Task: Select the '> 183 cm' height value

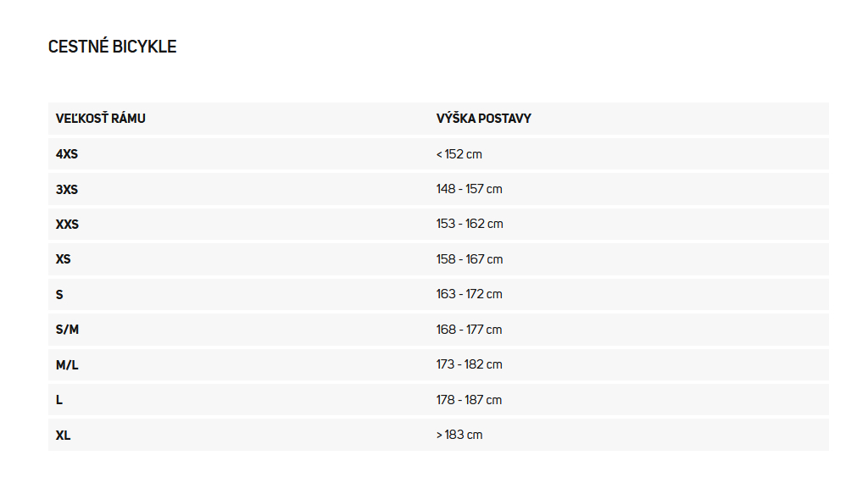Action: tap(459, 435)
